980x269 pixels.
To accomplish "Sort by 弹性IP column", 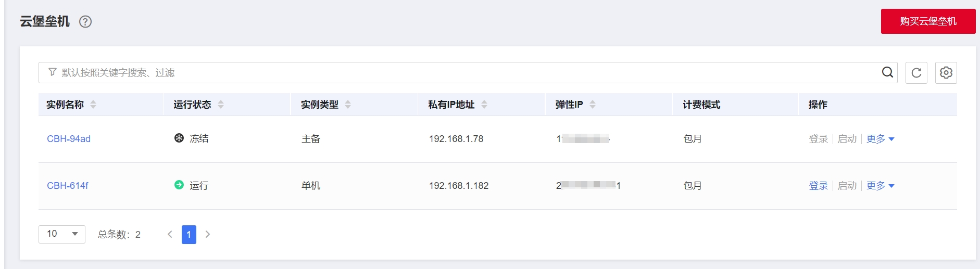I will click(593, 105).
